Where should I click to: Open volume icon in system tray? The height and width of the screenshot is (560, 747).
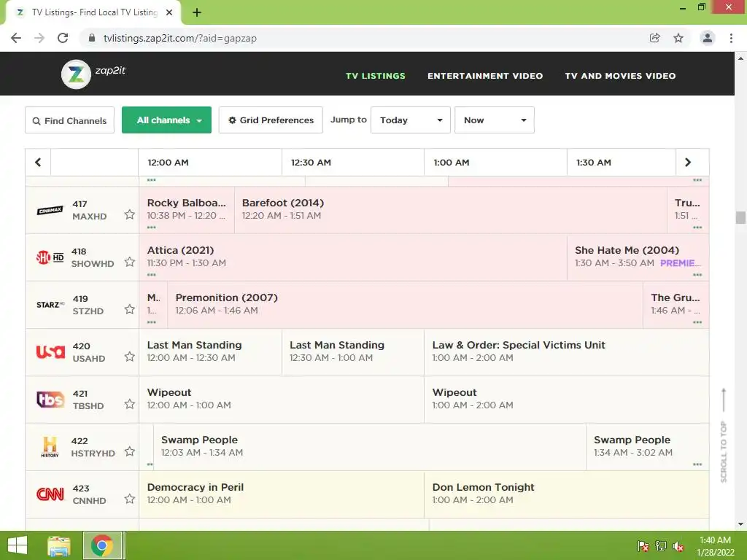[678, 546]
